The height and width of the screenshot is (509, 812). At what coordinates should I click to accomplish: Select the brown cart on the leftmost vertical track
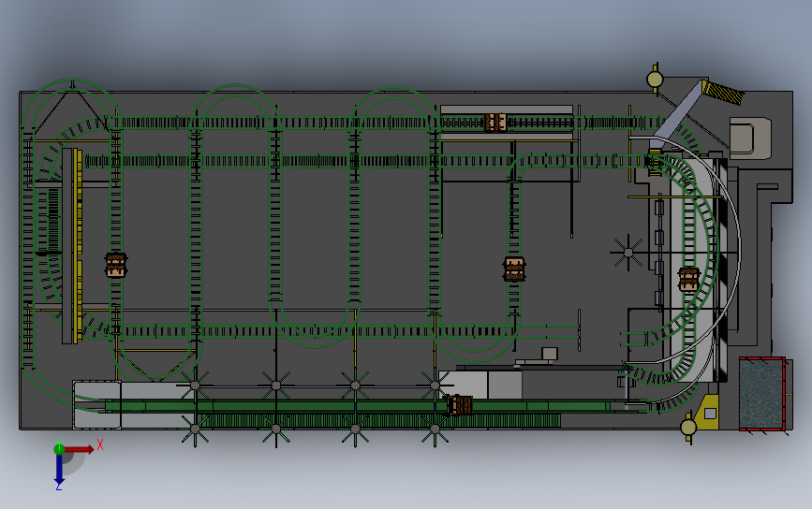coord(116,265)
